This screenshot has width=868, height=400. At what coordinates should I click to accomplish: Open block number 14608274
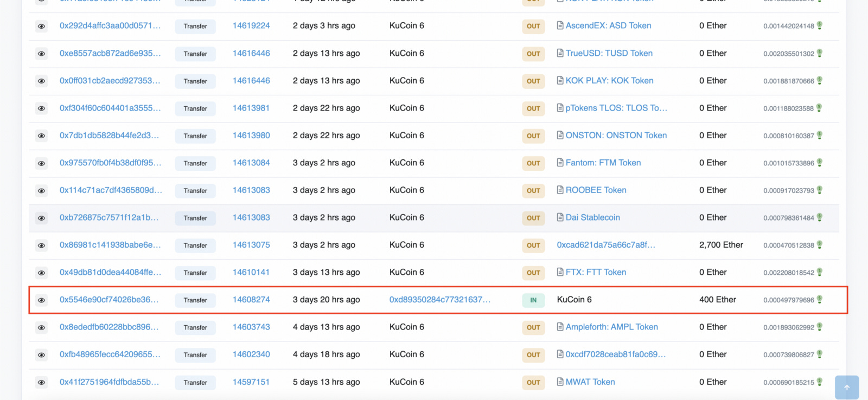[x=251, y=300]
